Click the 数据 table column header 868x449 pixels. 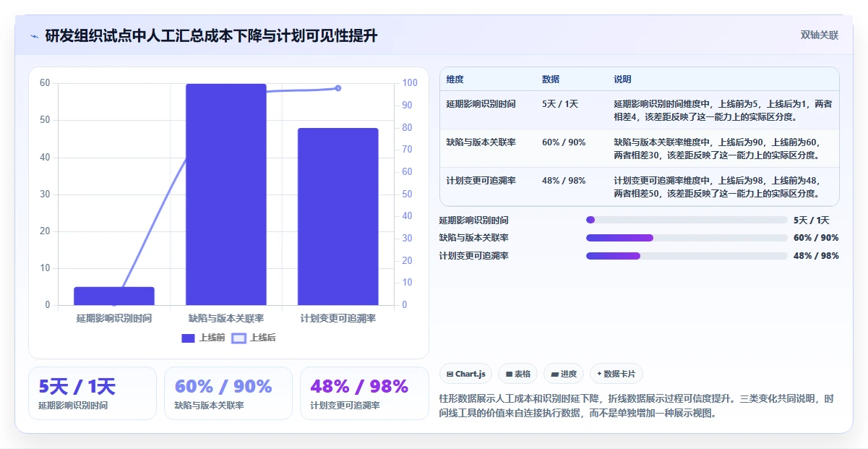tap(551, 79)
